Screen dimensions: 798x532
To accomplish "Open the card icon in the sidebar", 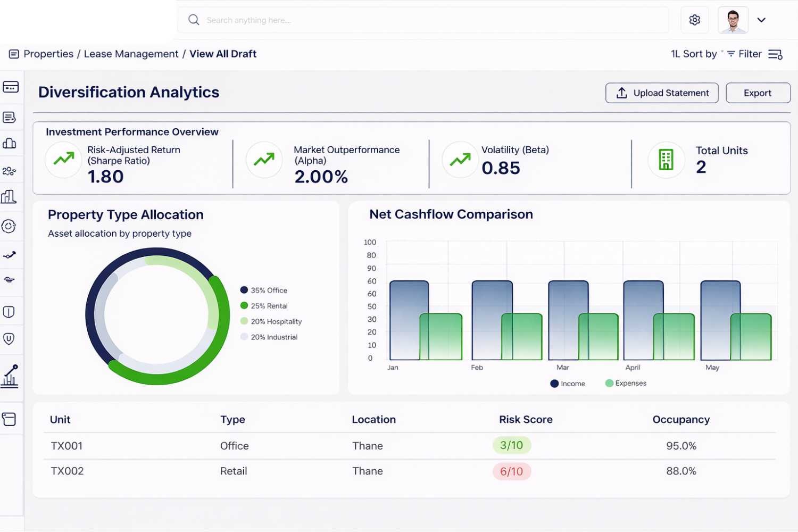I will (11, 87).
